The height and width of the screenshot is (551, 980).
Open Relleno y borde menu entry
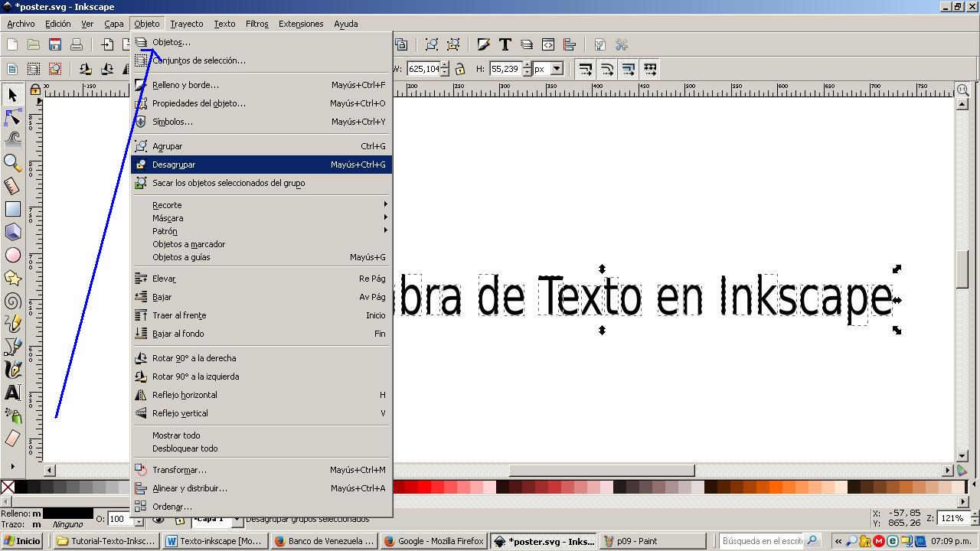pos(261,85)
